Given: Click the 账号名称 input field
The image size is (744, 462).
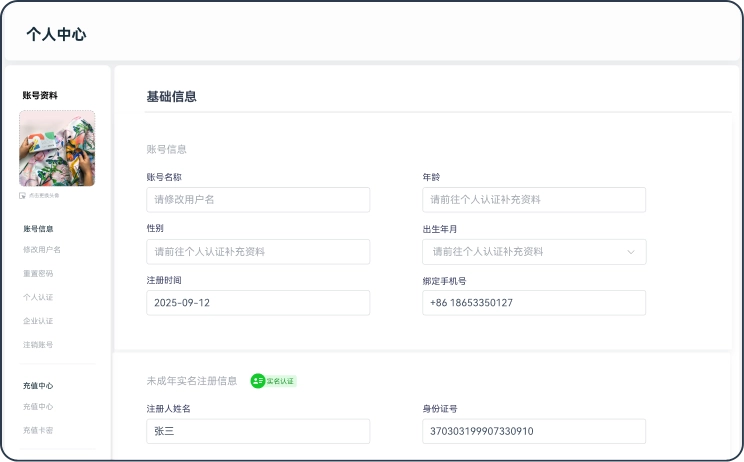Looking at the screenshot, I should click(258, 200).
